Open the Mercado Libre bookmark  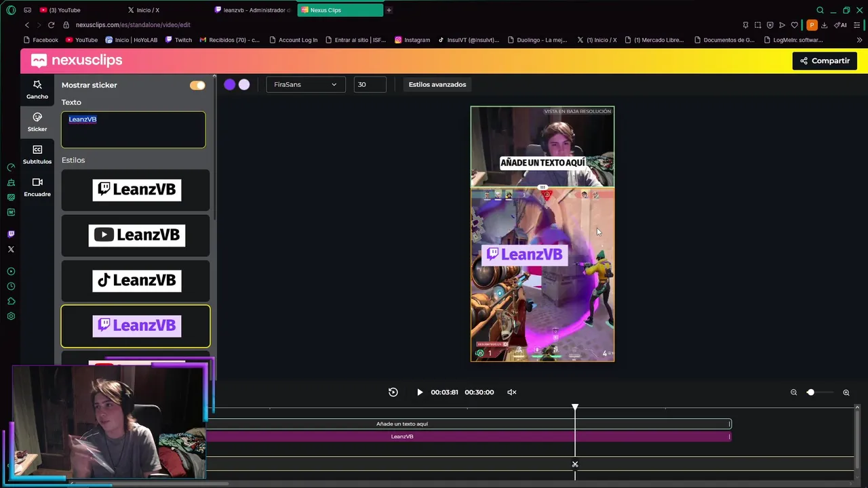pyautogui.click(x=654, y=40)
